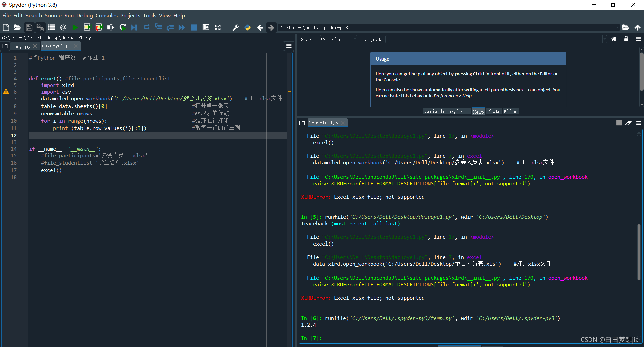Open the Help menu
644x347 pixels.
tap(179, 15)
